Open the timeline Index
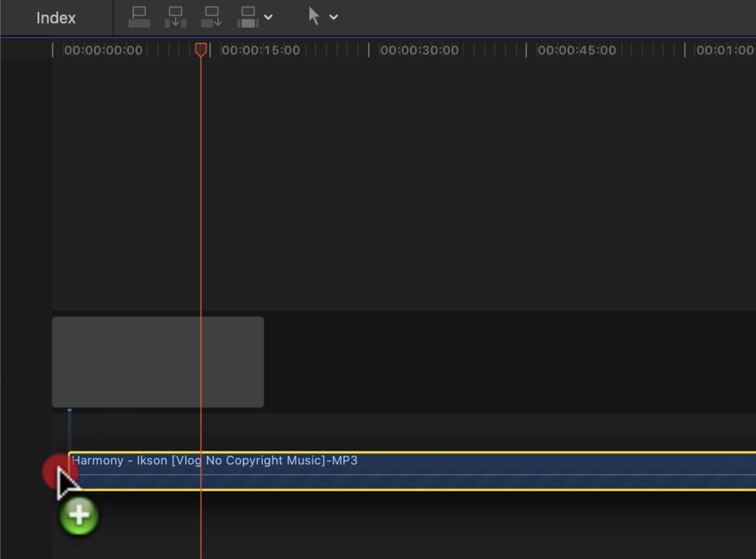The width and height of the screenshot is (756, 559). tap(56, 18)
